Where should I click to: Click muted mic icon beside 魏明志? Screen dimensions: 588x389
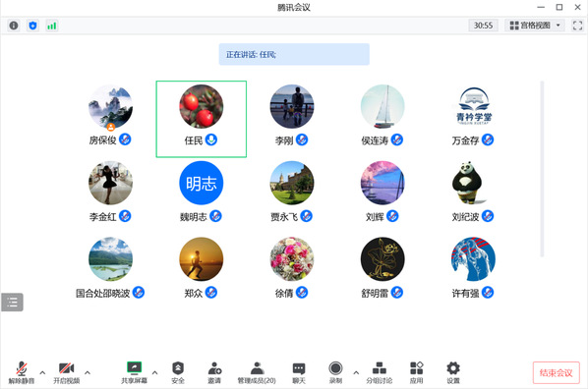(215, 216)
